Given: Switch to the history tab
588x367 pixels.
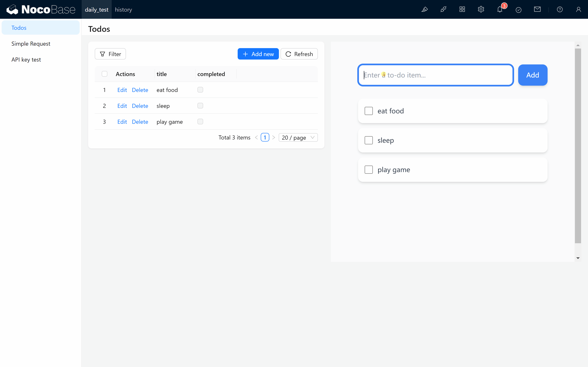Looking at the screenshot, I should tap(124, 10).
